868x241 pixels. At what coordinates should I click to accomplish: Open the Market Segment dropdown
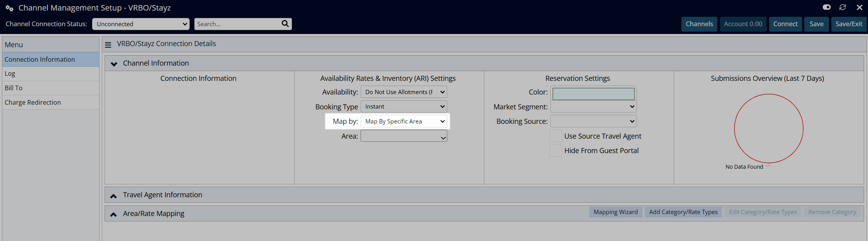click(594, 107)
